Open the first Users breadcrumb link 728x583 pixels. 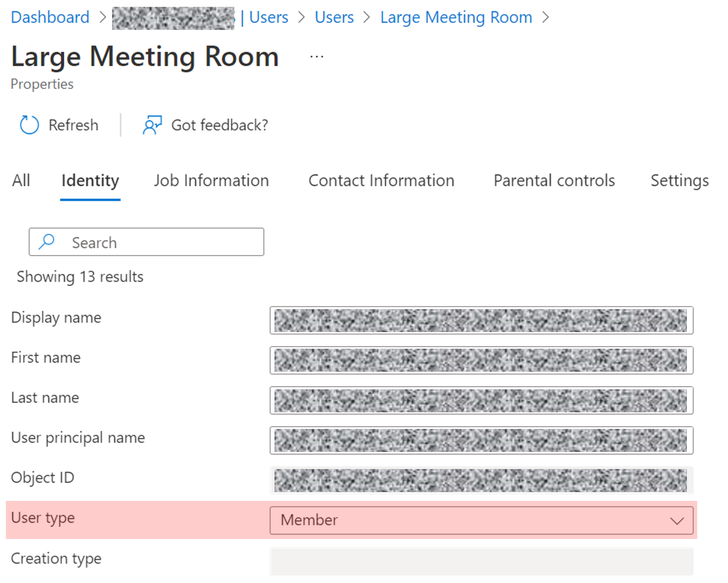coord(269,17)
